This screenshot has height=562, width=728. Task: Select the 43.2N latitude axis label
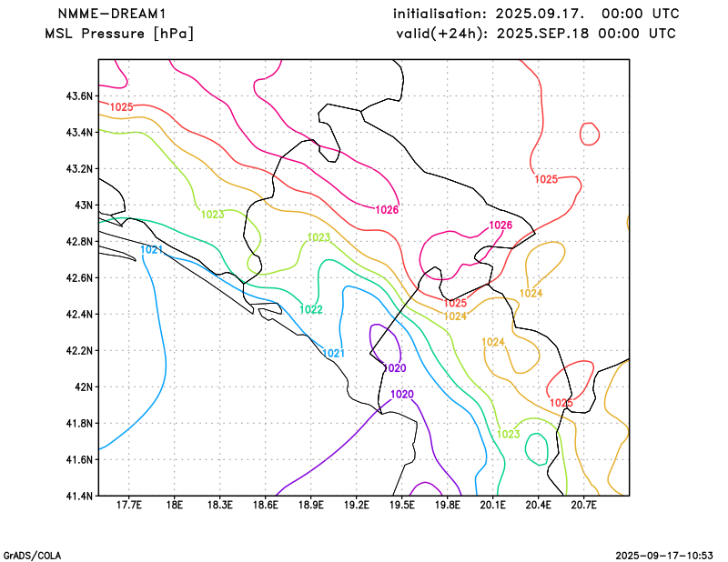point(79,168)
